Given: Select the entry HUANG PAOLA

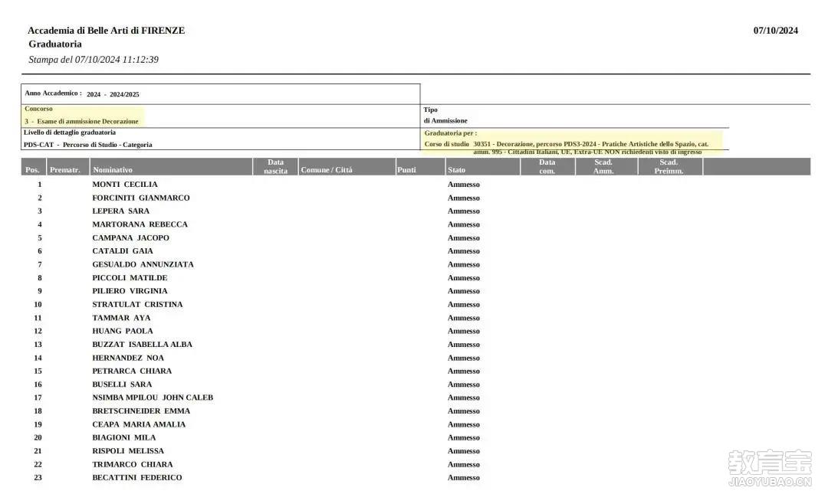Looking at the screenshot, I should (x=122, y=331).
